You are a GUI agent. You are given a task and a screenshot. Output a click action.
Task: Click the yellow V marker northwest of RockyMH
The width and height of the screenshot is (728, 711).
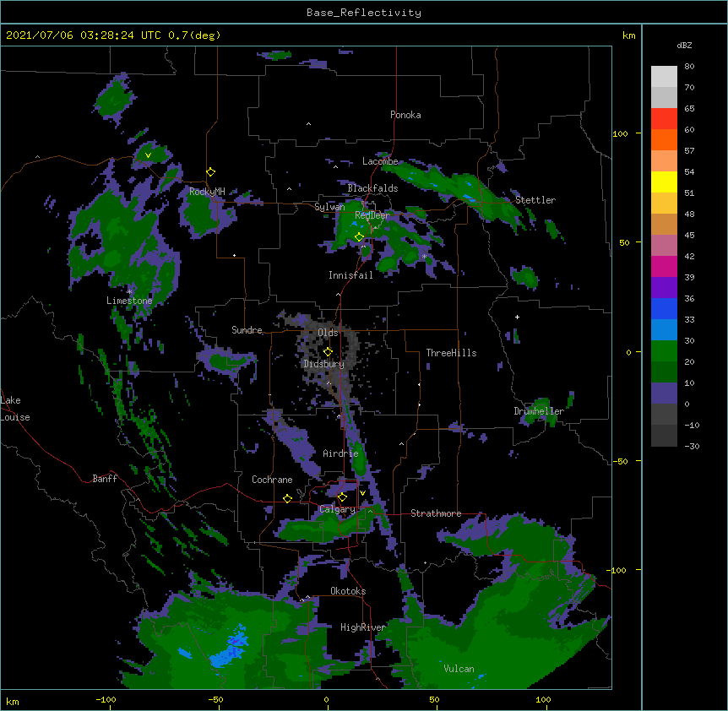[148, 155]
